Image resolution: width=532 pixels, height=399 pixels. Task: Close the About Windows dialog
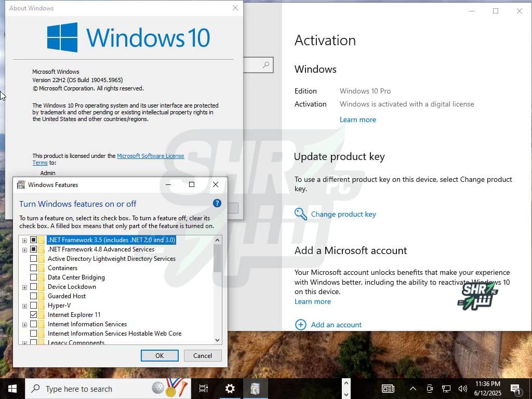pyautogui.click(x=235, y=8)
